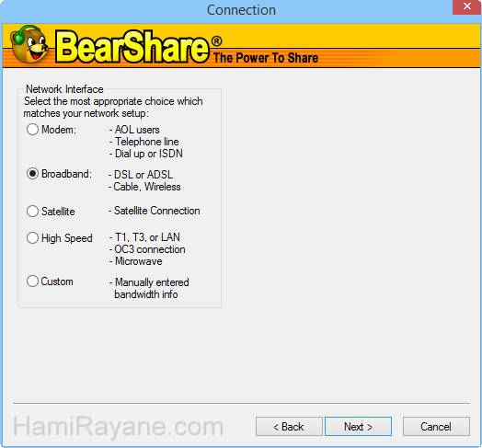Click the BearShare bear mascot icon
Image resolution: width=482 pixels, height=448 pixels.
tap(29, 44)
